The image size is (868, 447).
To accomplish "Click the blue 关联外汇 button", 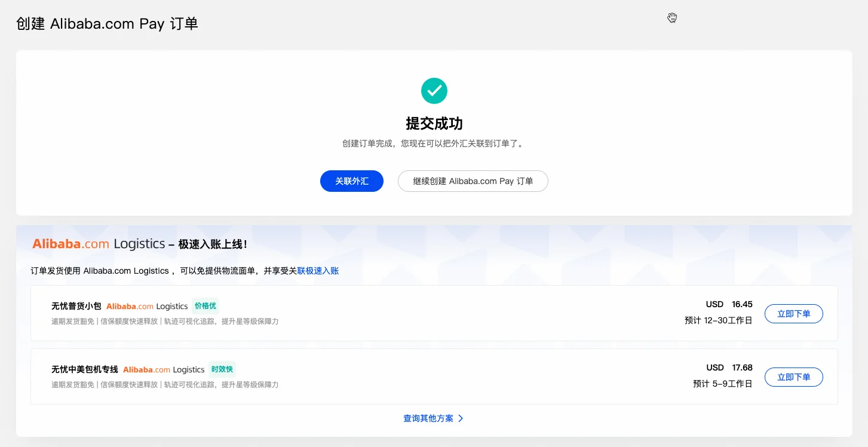I will 352,181.
